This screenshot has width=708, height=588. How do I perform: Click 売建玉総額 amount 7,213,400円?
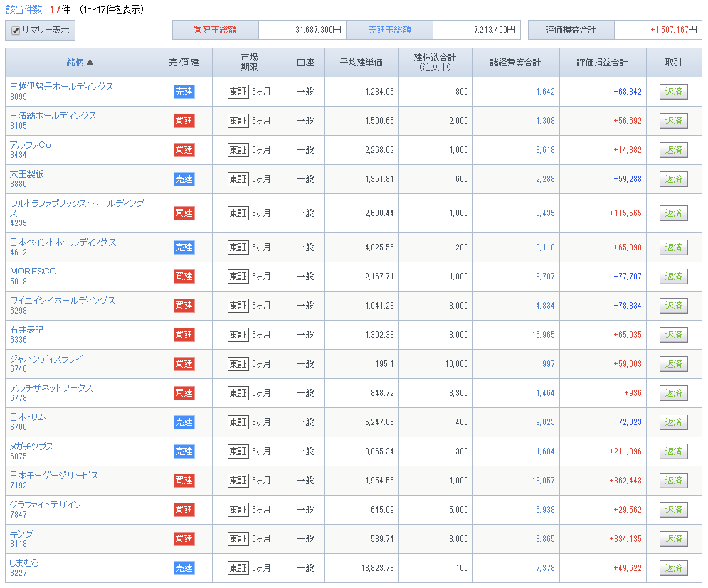tap(495, 30)
